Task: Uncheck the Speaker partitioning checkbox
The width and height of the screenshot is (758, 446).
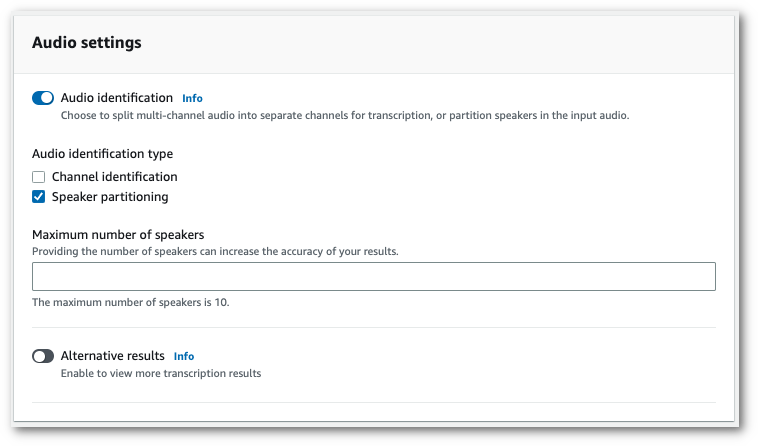Action: [39, 197]
